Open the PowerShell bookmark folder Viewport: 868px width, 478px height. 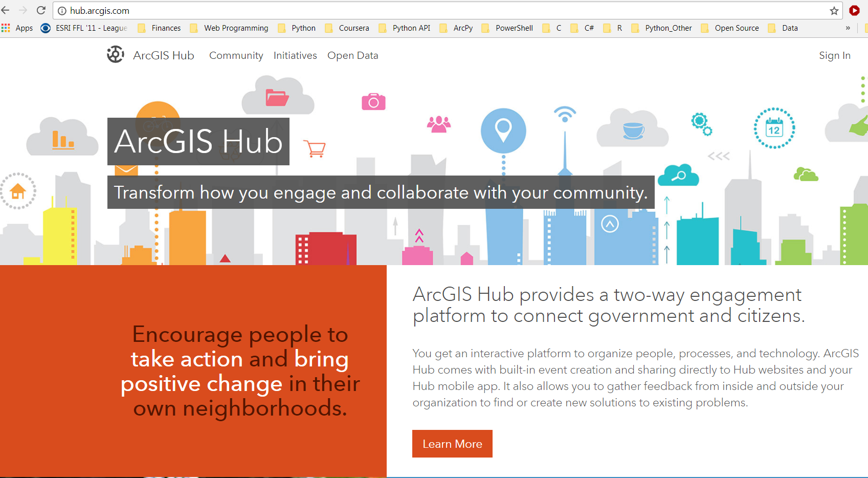coord(507,28)
